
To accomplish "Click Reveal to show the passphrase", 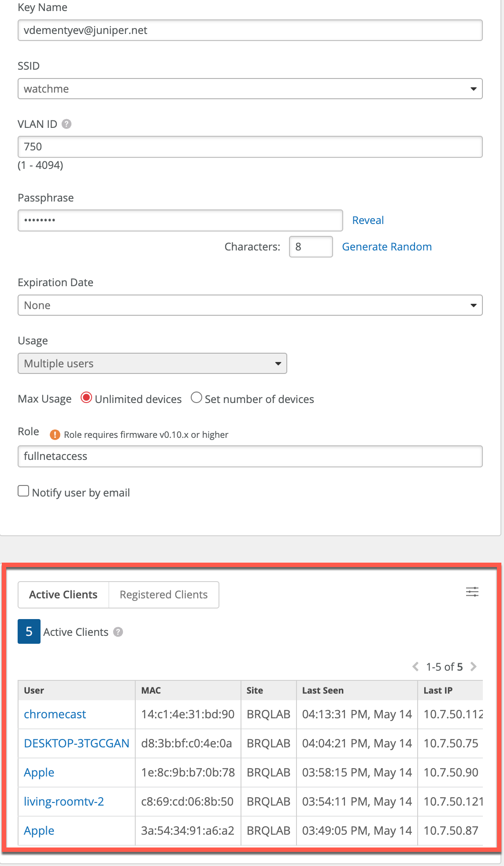I will (x=368, y=220).
